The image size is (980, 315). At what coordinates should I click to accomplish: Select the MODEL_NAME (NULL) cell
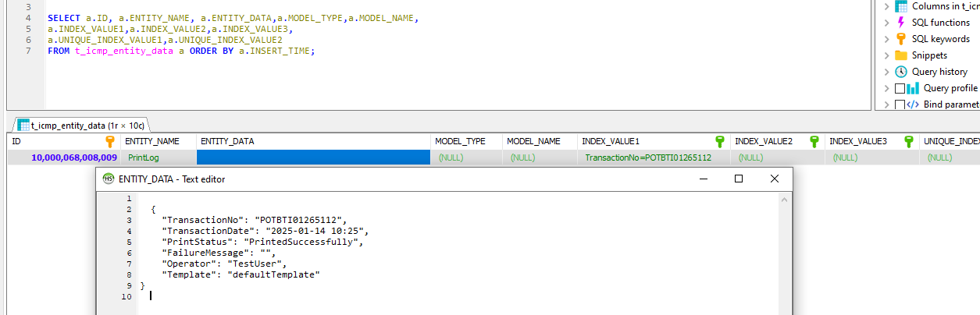(538, 157)
